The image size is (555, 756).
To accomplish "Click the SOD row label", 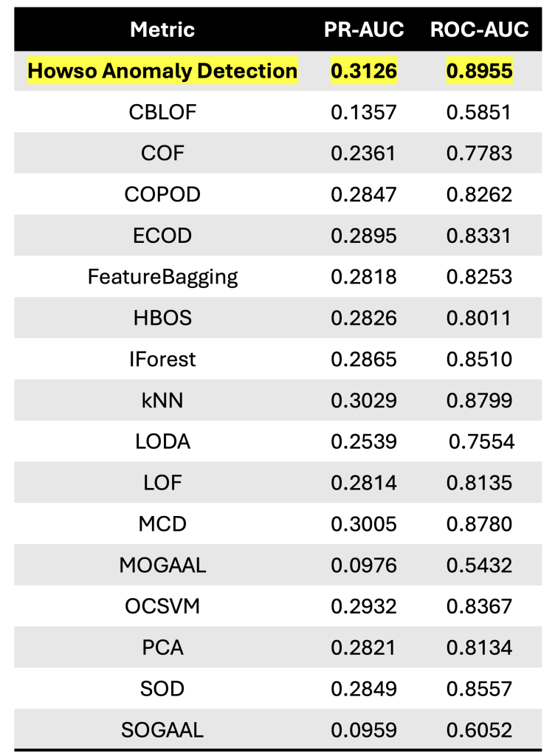I will pyautogui.click(x=162, y=689).
